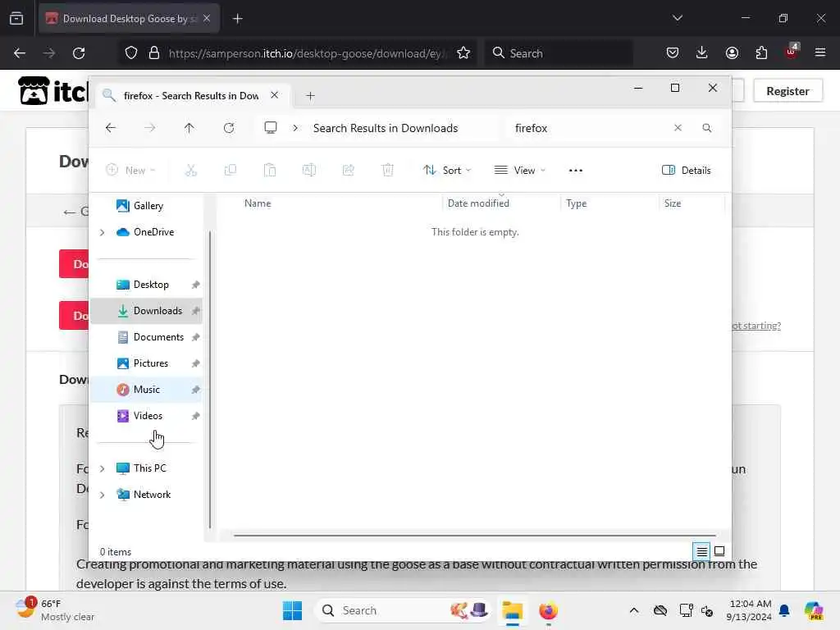Open the uBlock Origin extension icon
840x630 pixels.
792,52
